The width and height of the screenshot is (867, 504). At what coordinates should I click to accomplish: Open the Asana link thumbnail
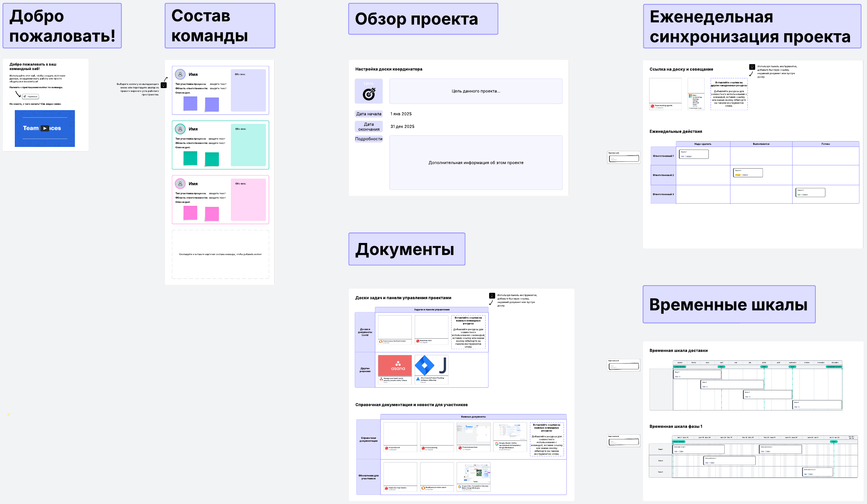(x=395, y=366)
